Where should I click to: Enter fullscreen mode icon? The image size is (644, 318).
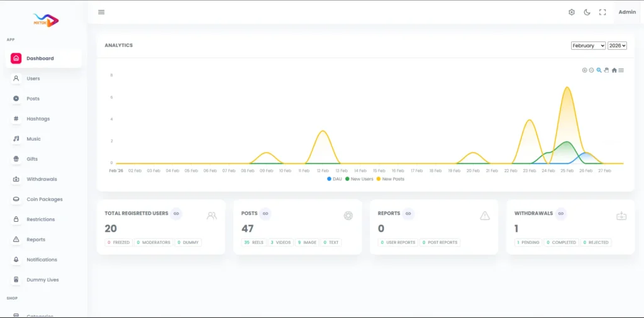[602, 13]
